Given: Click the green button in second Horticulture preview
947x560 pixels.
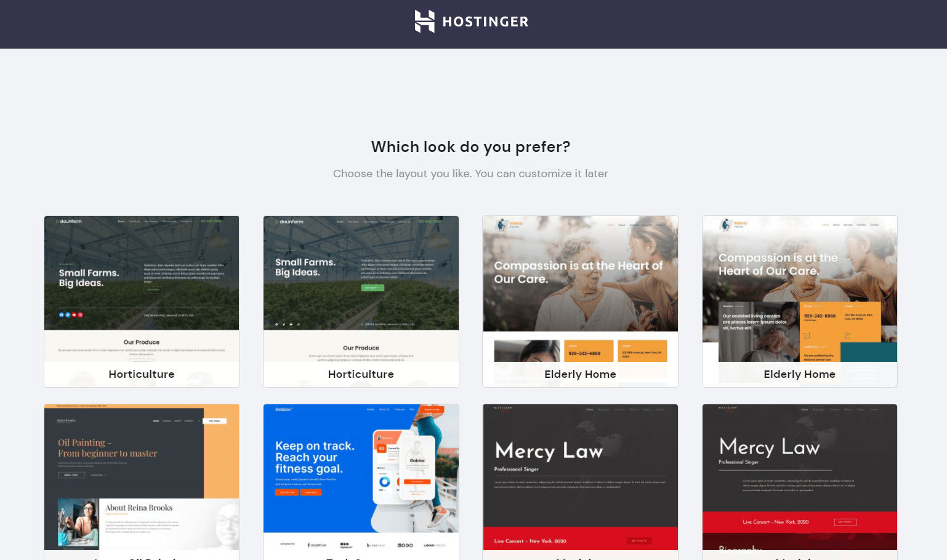Looking at the screenshot, I should [x=370, y=287].
